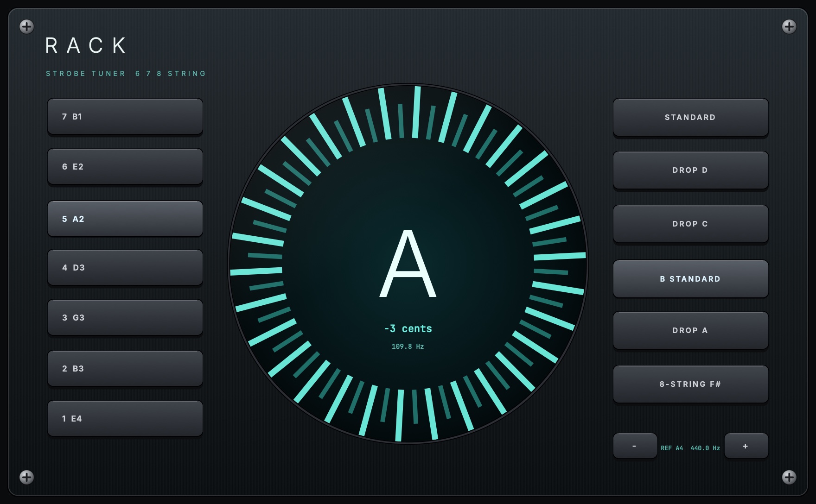816x504 pixels.
Task: Switch to Standard tuning preset
Action: [x=690, y=117]
